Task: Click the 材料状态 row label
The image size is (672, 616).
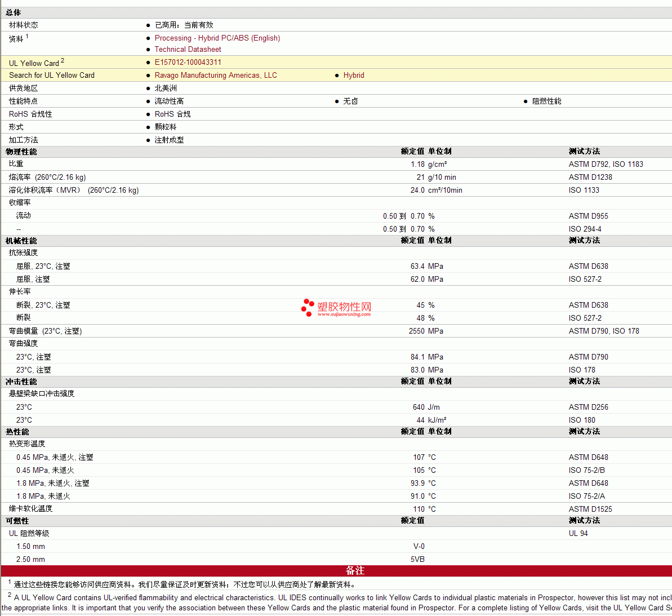Action: coord(23,25)
